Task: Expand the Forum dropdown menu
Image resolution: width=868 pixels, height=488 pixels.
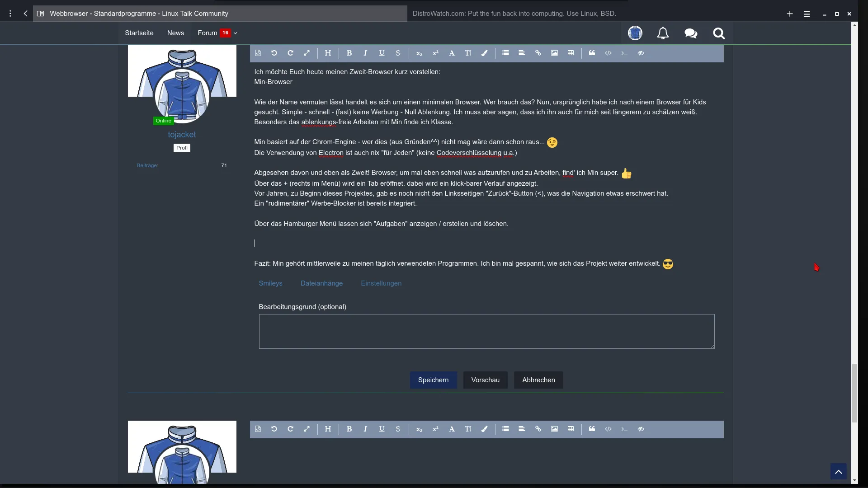Action: click(235, 33)
